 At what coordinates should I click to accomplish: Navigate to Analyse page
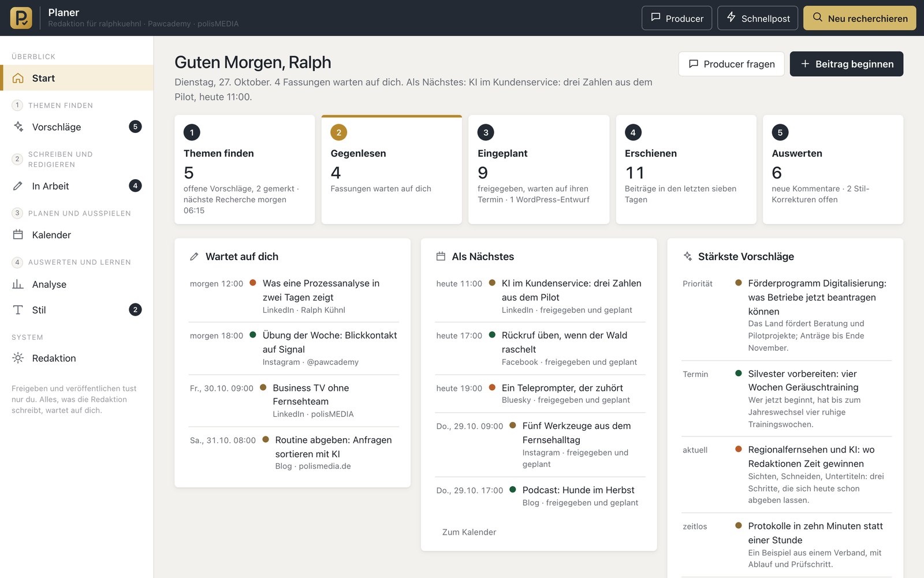(x=77, y=284)
